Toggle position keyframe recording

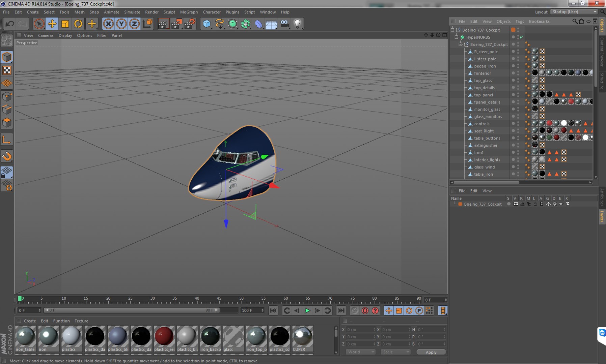click(389, 311)
